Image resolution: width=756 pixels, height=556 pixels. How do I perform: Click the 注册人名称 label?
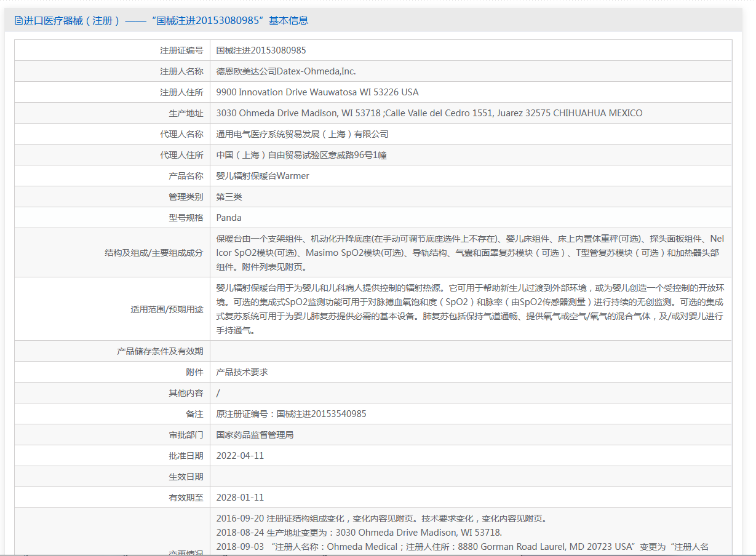click(x=181, y=71)
